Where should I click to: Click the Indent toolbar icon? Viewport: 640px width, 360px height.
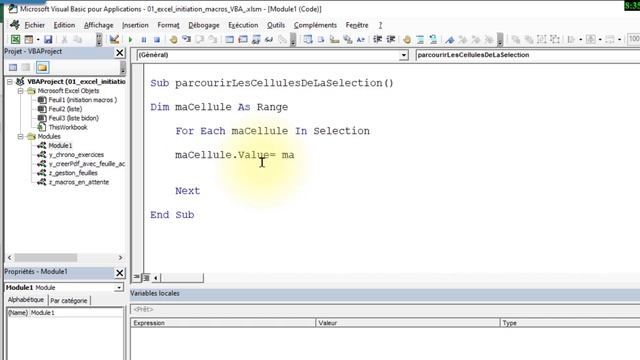(378, 40)
